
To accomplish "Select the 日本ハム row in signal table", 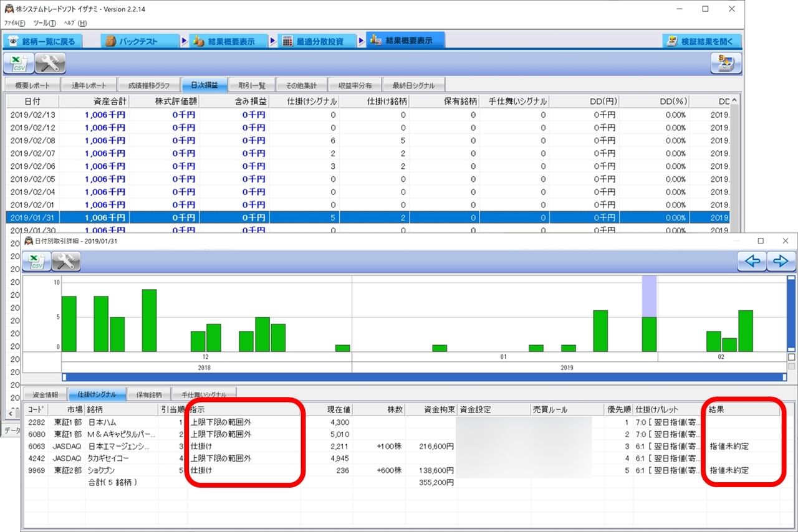I will click(x=402, y=422).
